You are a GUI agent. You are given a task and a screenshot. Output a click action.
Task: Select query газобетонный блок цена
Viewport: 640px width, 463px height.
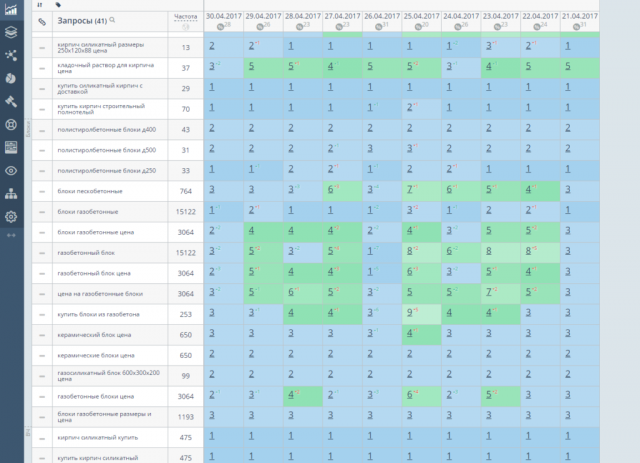(x=94, y=274)
